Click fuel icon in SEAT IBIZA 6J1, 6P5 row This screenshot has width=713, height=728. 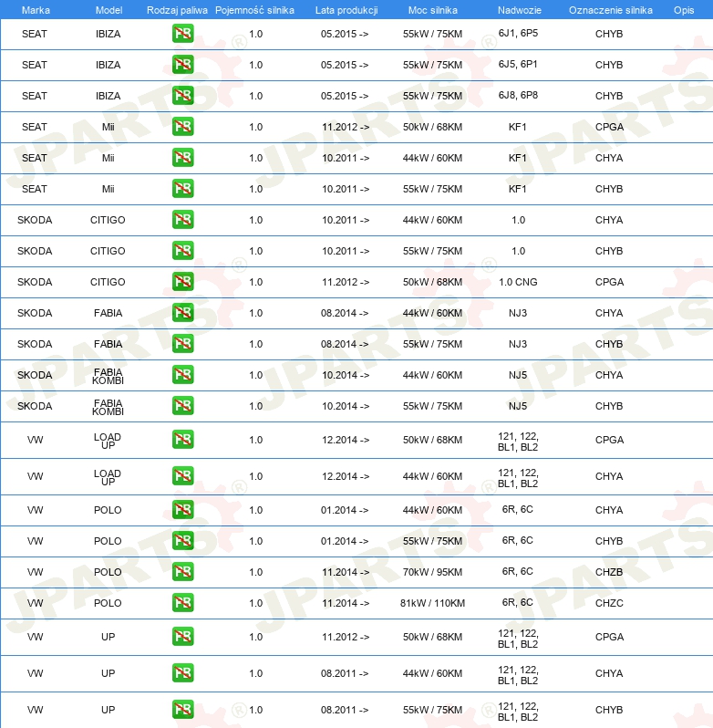point(182,34)
